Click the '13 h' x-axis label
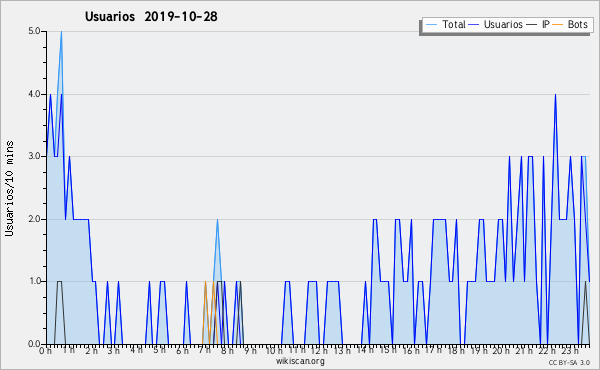 coord(342,351)
